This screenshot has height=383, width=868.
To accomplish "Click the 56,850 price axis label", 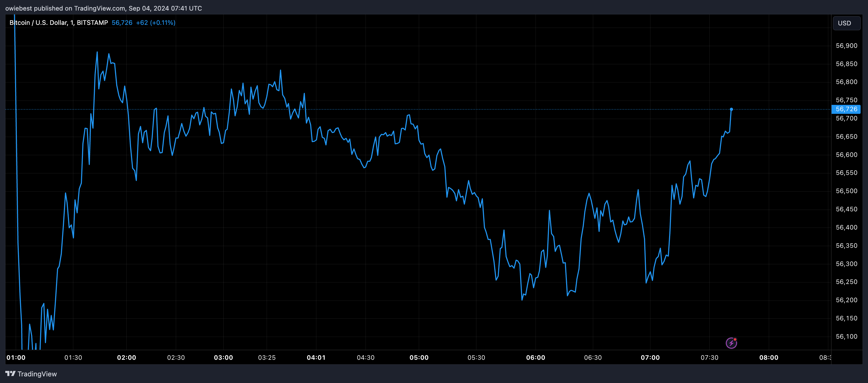I will (x=846, y=64).
